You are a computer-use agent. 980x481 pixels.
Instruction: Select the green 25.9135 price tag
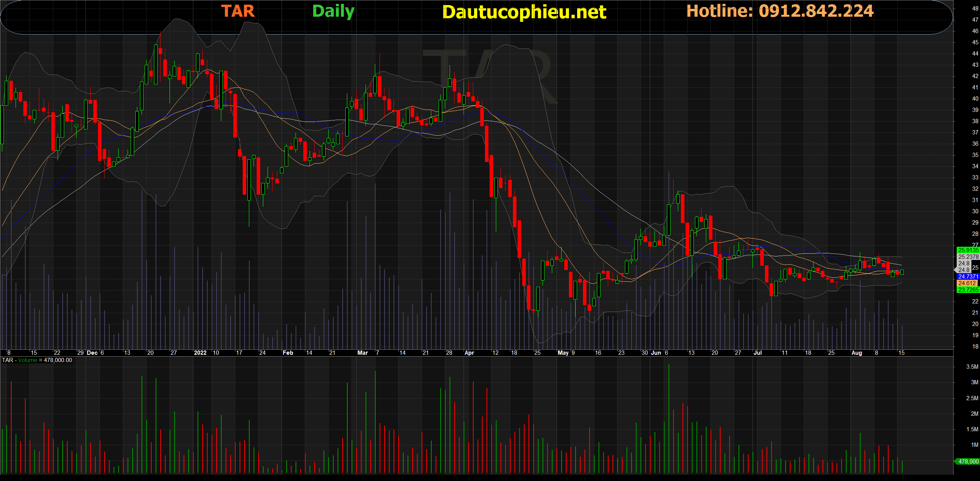tap(968, 250)
